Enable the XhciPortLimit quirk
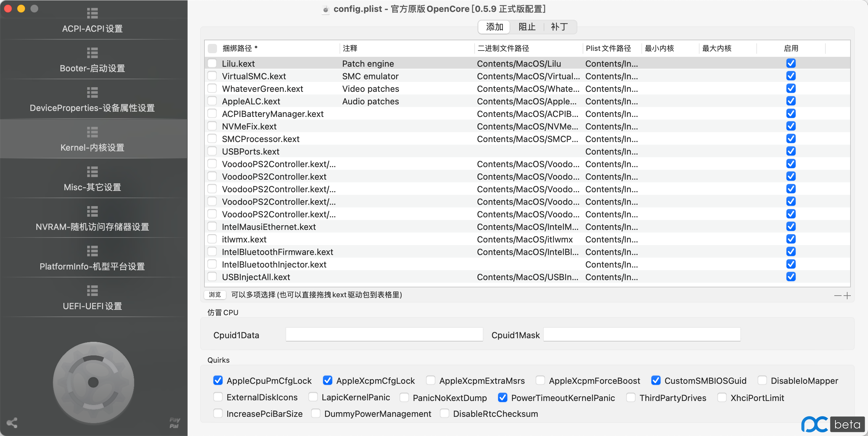868x436 pixels. [x=722, y=398]
